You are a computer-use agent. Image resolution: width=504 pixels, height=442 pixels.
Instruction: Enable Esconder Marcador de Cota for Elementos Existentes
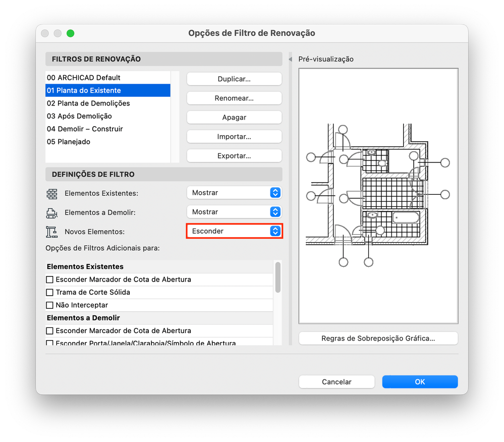click(x=49, y=280)
